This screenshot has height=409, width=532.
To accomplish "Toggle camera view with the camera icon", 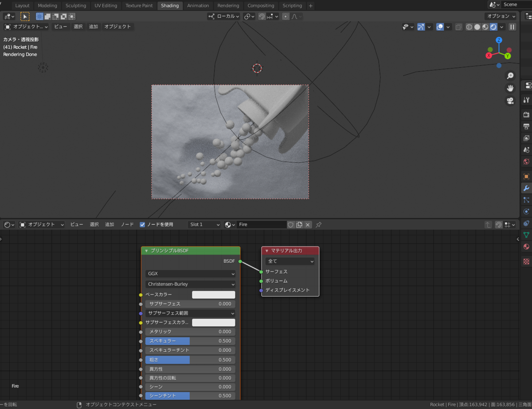I will tap(510, 101).
